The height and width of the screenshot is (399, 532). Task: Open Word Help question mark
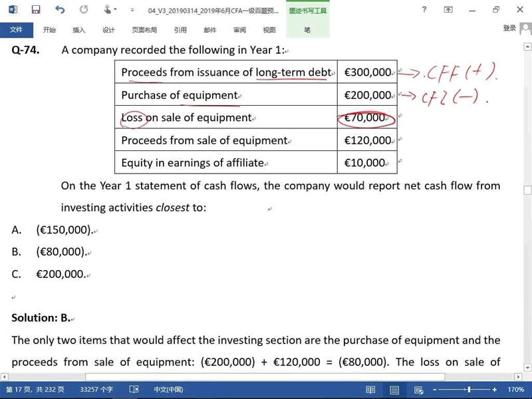[424, 9]
